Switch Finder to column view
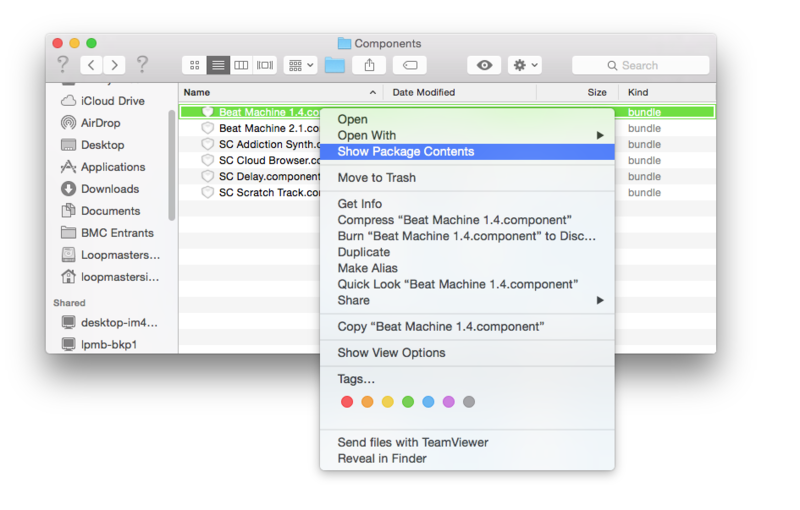Image resolution: width=800 pixels, height=510 pixels. coord(241,65)
